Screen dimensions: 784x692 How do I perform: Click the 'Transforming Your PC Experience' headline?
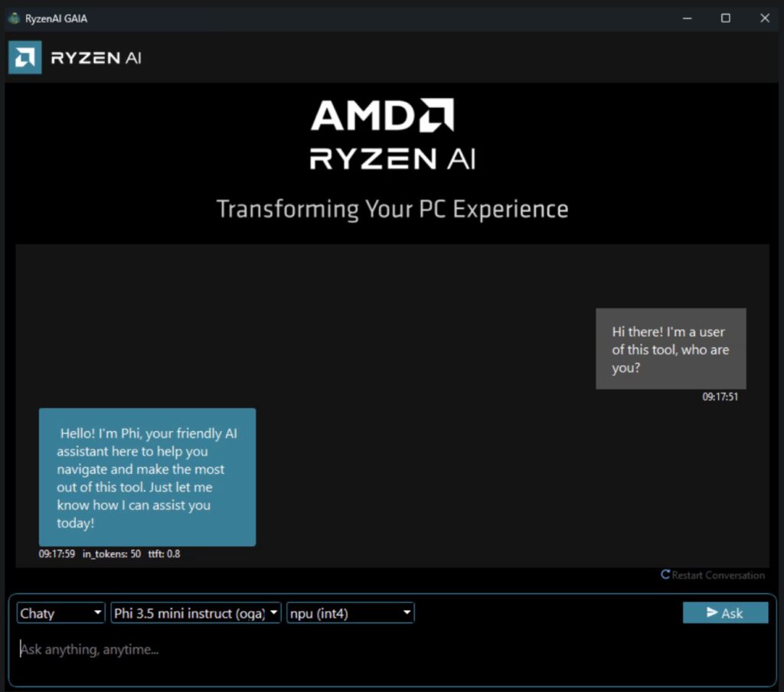(392, 209)
